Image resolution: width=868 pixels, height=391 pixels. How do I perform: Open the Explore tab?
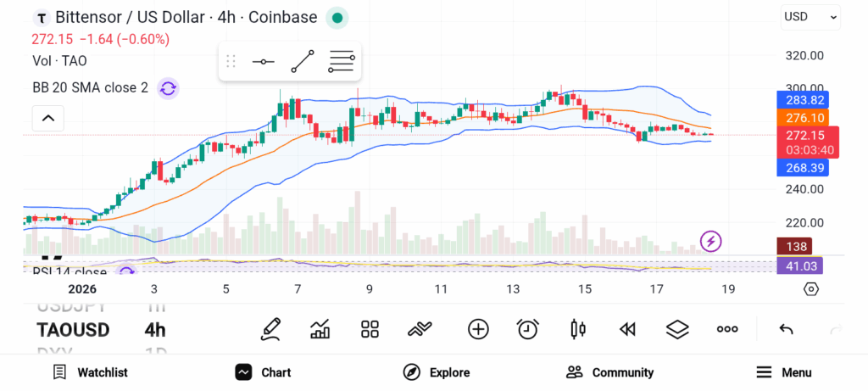437,372
